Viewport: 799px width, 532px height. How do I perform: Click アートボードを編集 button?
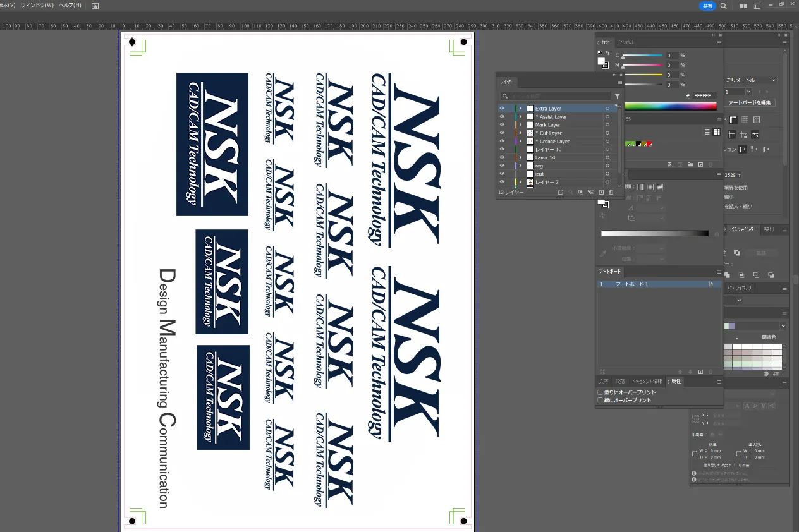pyautogui.click(x=749, y=103)
